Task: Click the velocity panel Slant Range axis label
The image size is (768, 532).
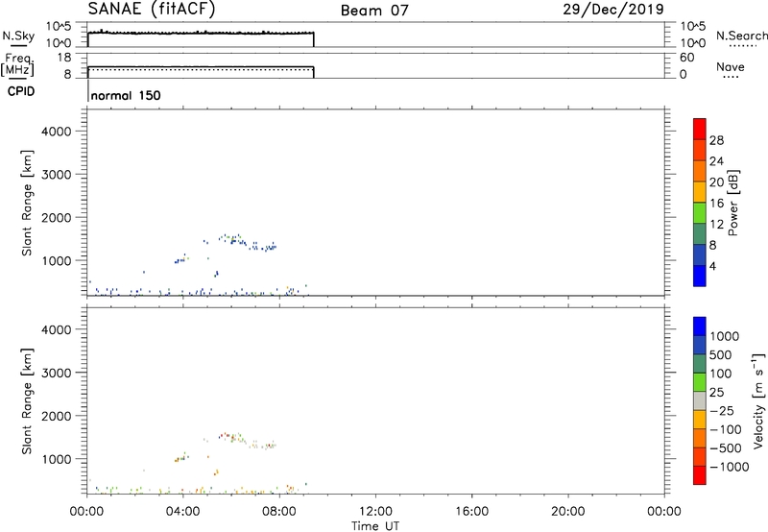Action: pos(27,401)
